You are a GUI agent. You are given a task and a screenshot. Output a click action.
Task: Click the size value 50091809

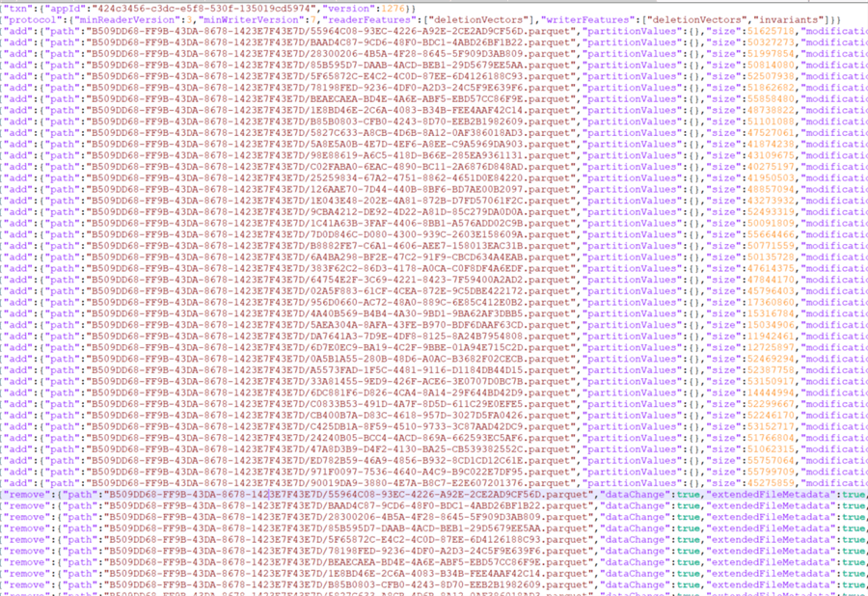point(772,223)
